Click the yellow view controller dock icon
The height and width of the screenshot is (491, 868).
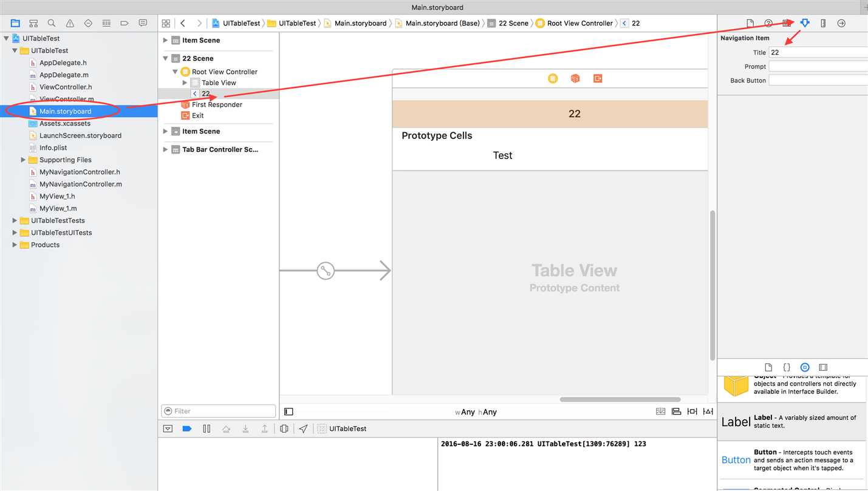[x=553, y=78]
